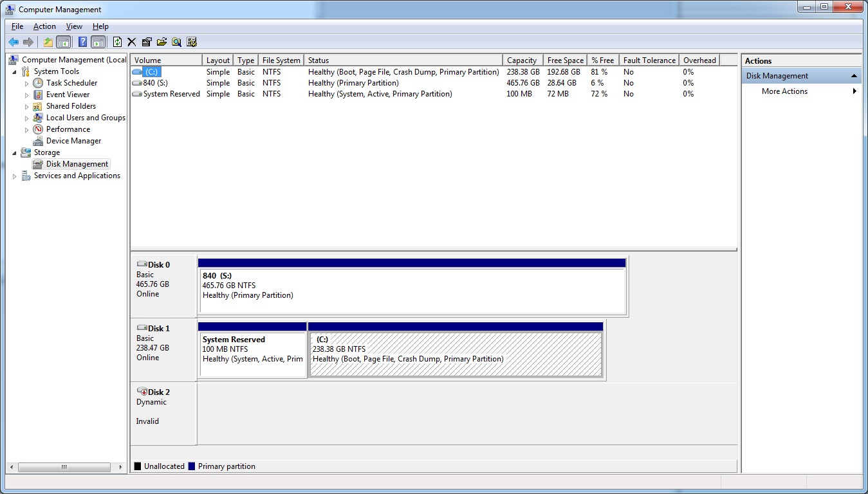
Task: Click console tree horizontal scrollbar thumb
Action: (x=63, y=467)
